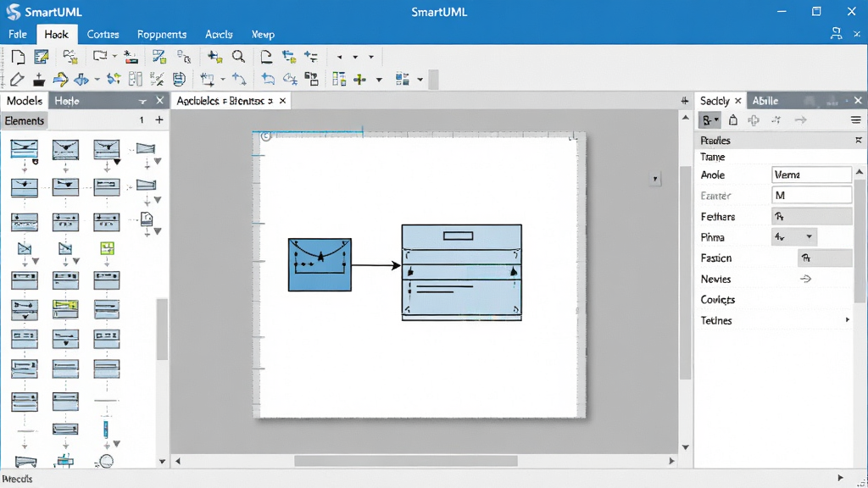Click the plus button in Elements header
Viewport: 868px width, 488px height.
click(x=159, y=120)
